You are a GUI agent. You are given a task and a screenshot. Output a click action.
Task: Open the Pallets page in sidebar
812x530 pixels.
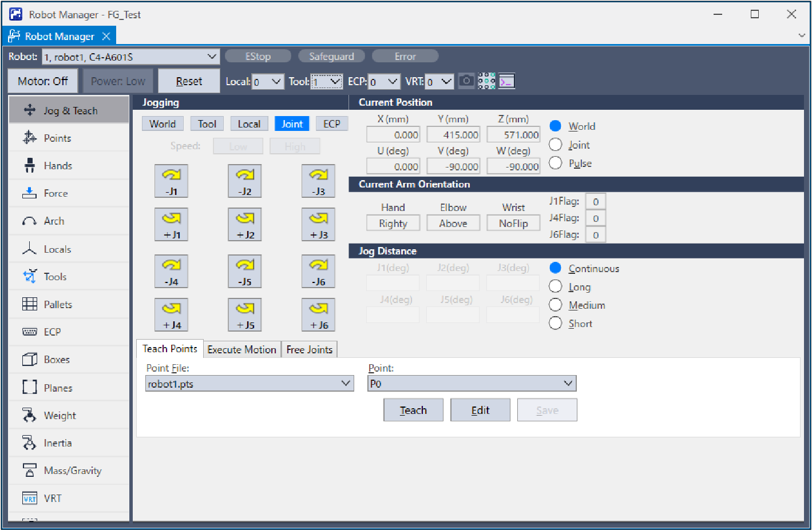click(58, 305)
